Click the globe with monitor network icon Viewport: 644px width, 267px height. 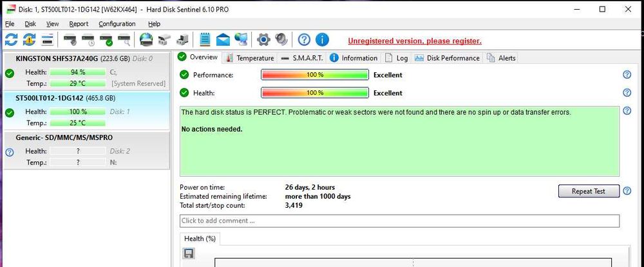241,39
